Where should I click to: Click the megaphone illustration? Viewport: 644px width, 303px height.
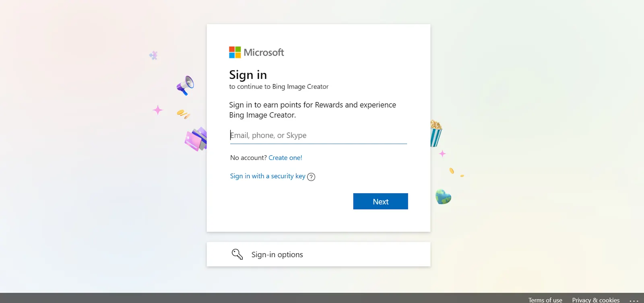point(185,85)
